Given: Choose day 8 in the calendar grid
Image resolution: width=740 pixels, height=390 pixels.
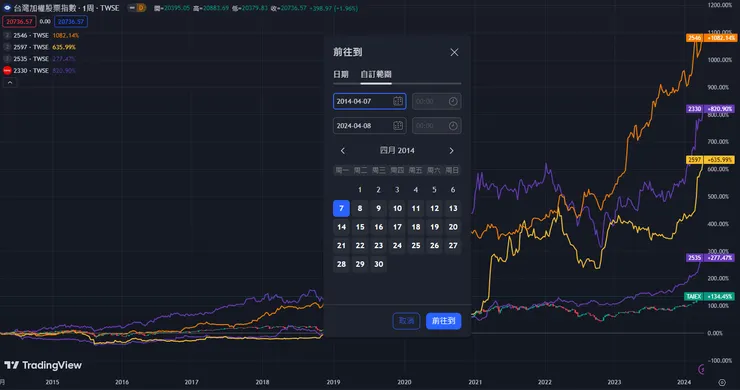Looking at the screenshot, I should [x=360, y=208].
